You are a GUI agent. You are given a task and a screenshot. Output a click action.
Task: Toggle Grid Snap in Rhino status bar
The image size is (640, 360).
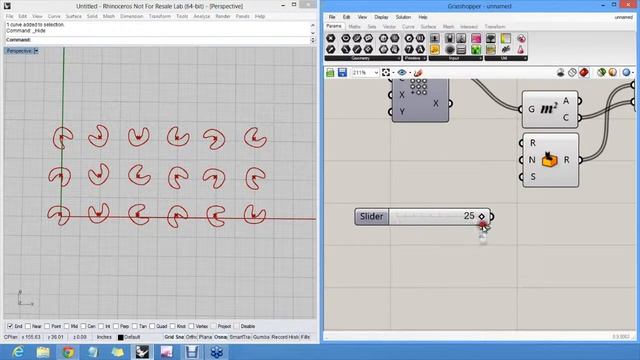174,337
